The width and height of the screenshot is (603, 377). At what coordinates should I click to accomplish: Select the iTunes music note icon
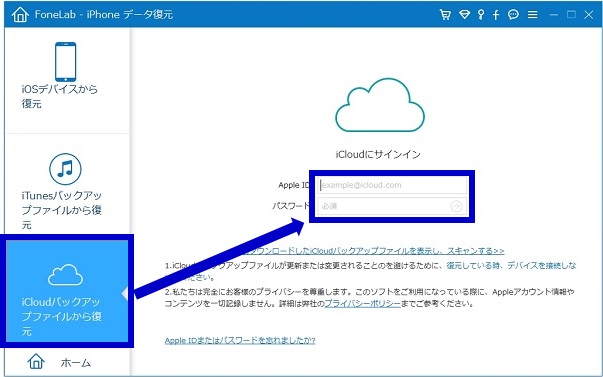65,169
